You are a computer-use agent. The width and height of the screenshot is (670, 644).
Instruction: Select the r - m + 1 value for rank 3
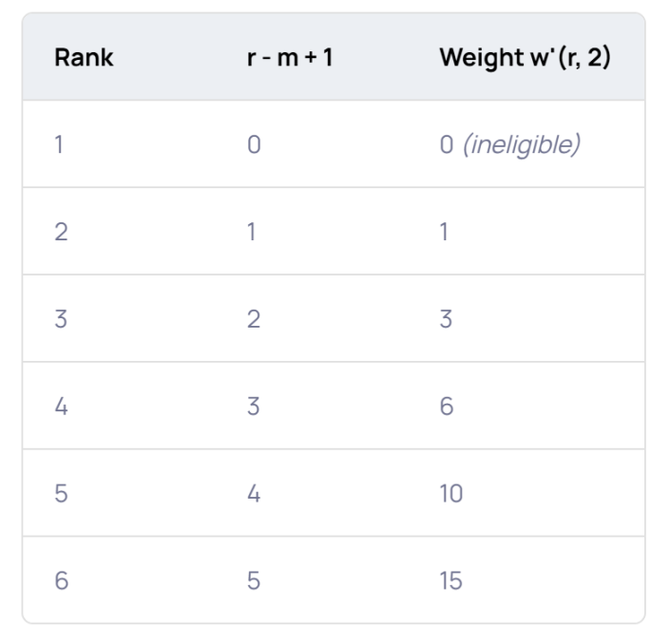254,320
